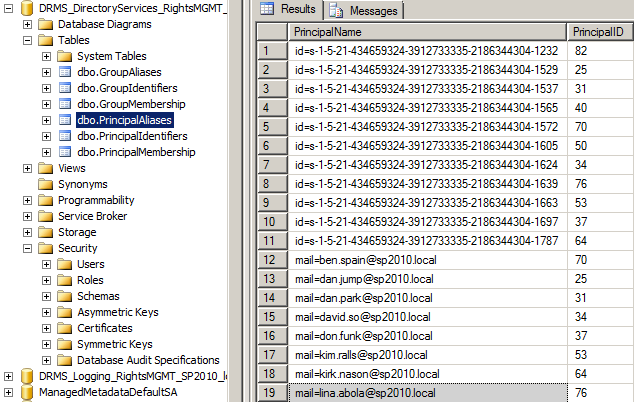Expand the dbo.GroupMembership table node
Screen dimensions: 634x402
click(47, 104)
